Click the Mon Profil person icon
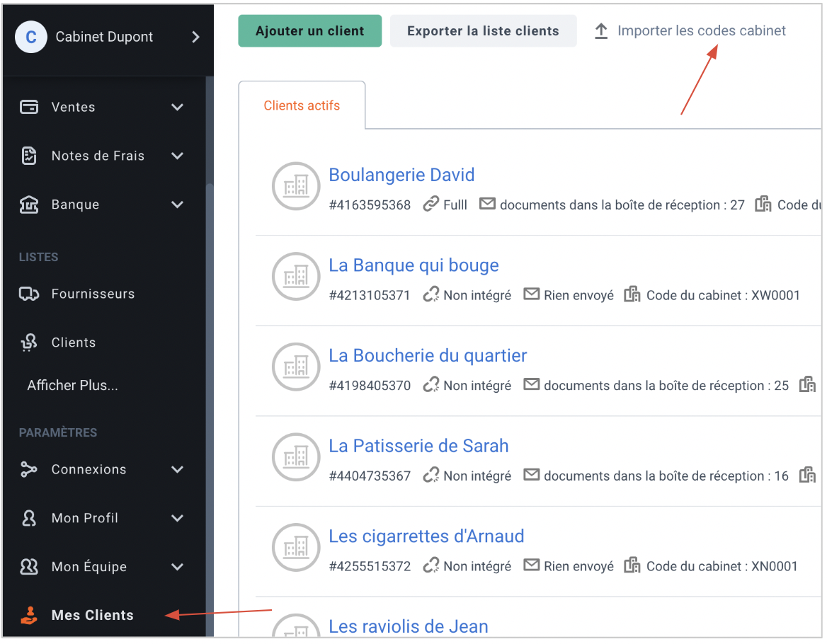The height and width of the screenshot is (644, 827). pyautogui.click(x=29, y=518)
